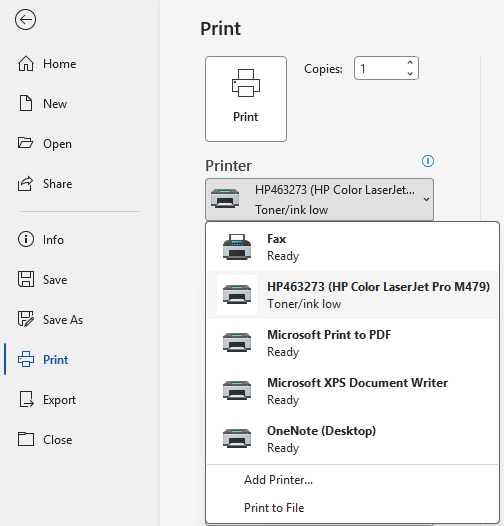This screenshot has height=526, width=504.
Task: Select Print tab in the sidebar
Action: 43,360
